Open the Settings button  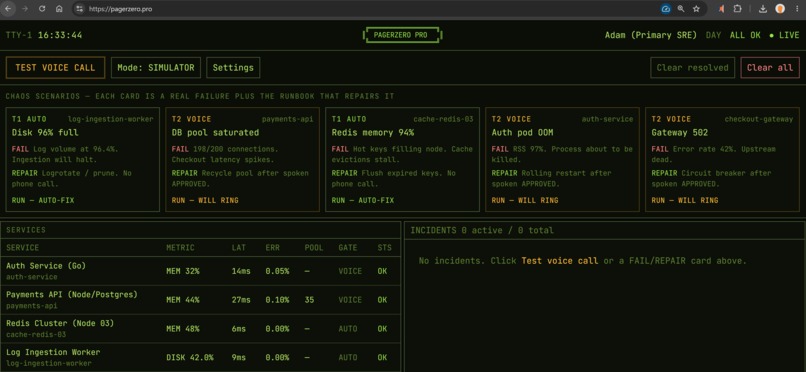tap(233, 68)
